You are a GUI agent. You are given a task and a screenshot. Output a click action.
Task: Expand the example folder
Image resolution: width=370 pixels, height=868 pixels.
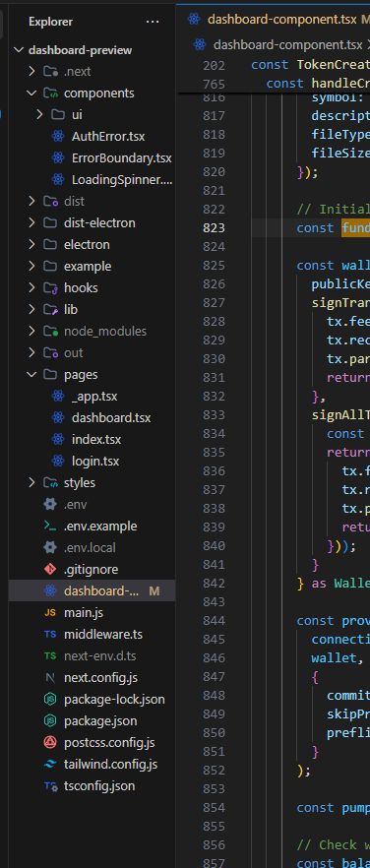32,266
